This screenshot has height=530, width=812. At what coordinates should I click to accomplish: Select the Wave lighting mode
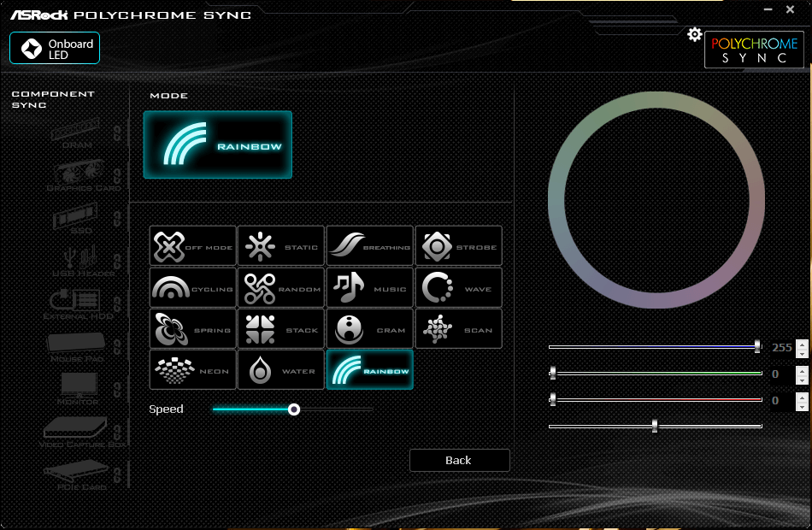(459, 287)
